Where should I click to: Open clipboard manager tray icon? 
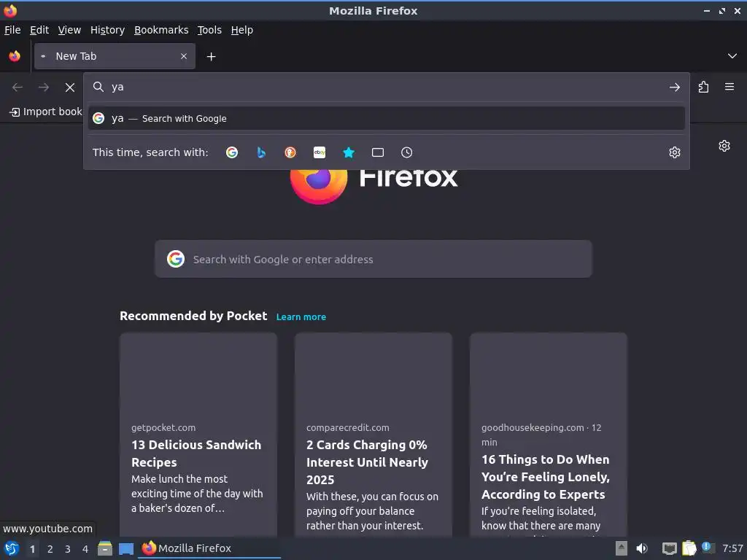tap(689, 548)
